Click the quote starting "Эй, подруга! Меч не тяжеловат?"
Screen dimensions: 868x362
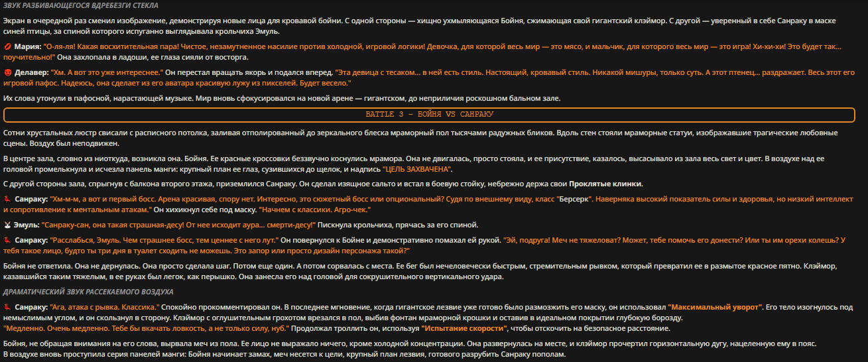click(x=424, y=245)
